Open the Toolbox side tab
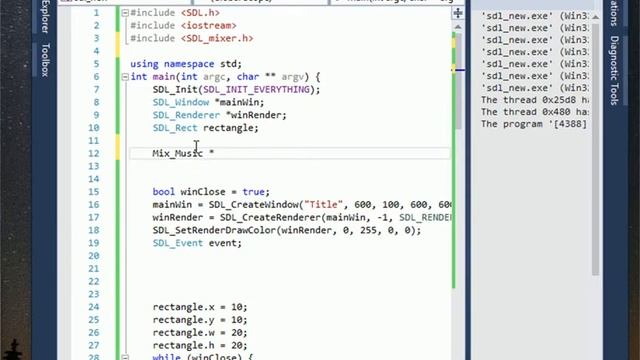Screen dimensions: 640x360 click(45, 60)
